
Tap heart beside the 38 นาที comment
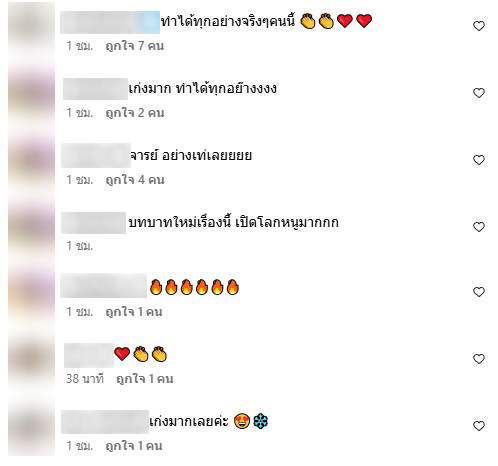coord(479,359)
